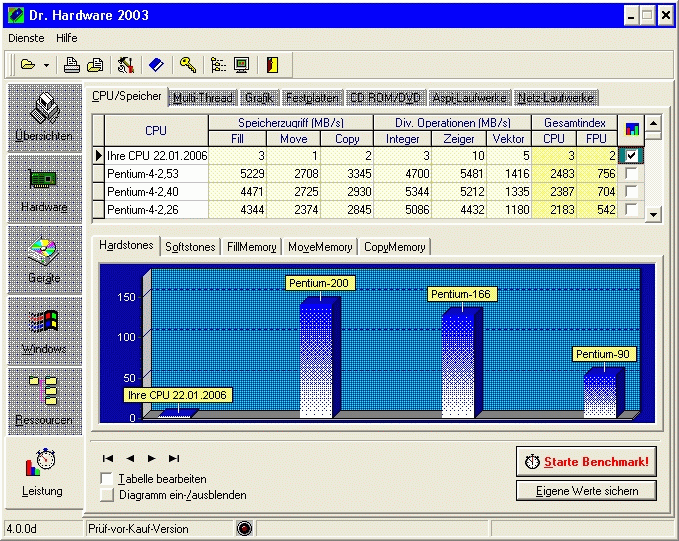Screen dimensions: 679x541
Task: Open the tree structure icon in toolbar
Action: [218, 65]
